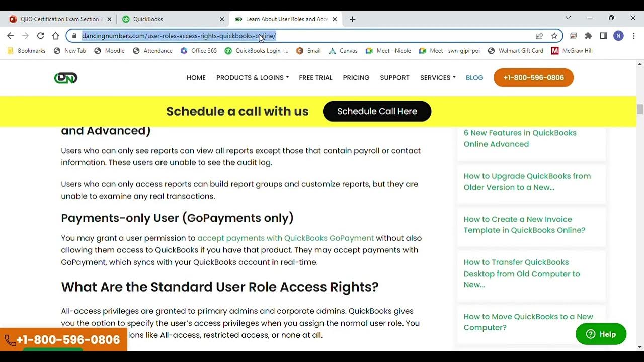
Task: Open How to Create a New Invoice Template link
Action: click(524, 225)
